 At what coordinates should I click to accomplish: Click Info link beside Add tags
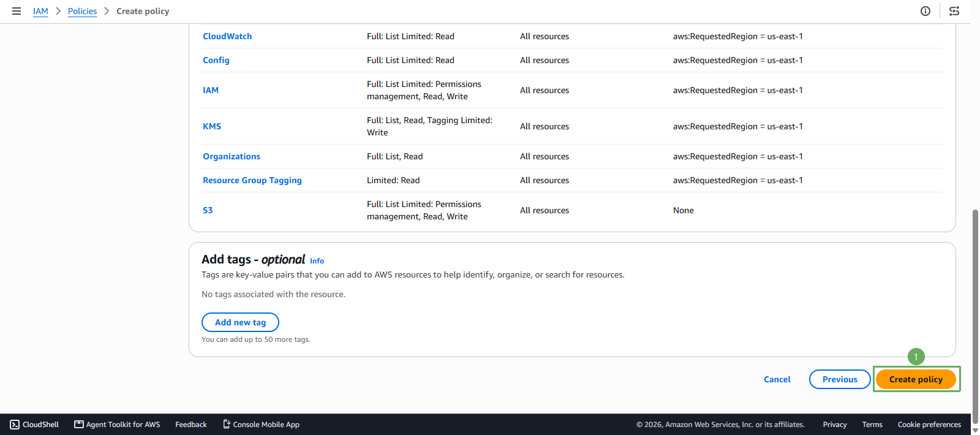click(x=317, y=261)
